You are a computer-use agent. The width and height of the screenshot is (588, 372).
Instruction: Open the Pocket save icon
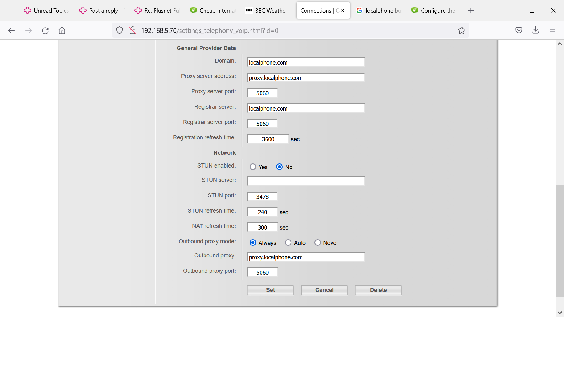coord(519,30)
